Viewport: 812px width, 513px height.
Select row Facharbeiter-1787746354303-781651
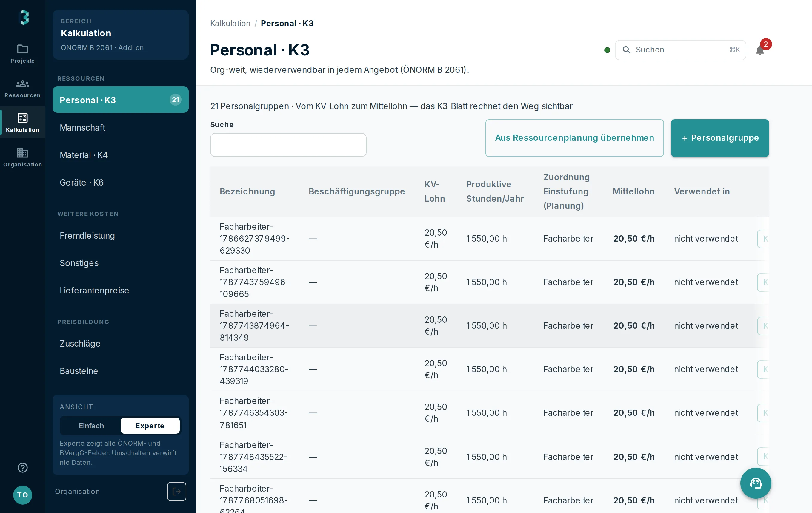point(489,413)
